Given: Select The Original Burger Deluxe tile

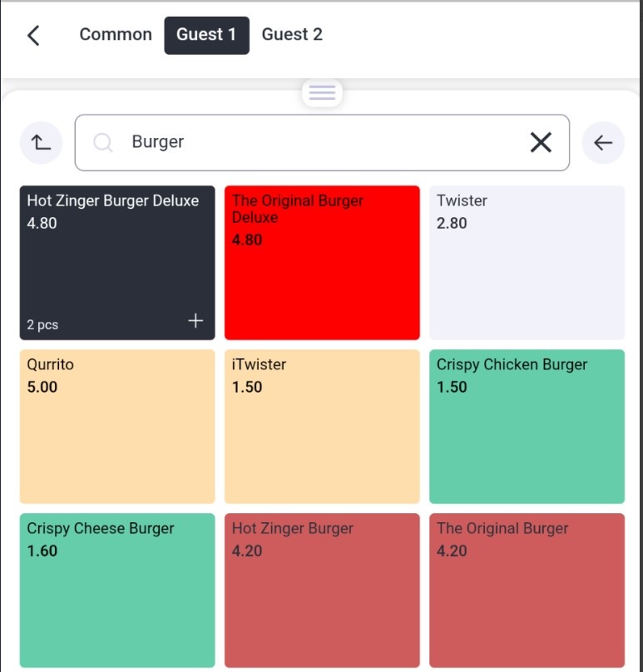Looking at the screenshot, I should click(322, 263).
